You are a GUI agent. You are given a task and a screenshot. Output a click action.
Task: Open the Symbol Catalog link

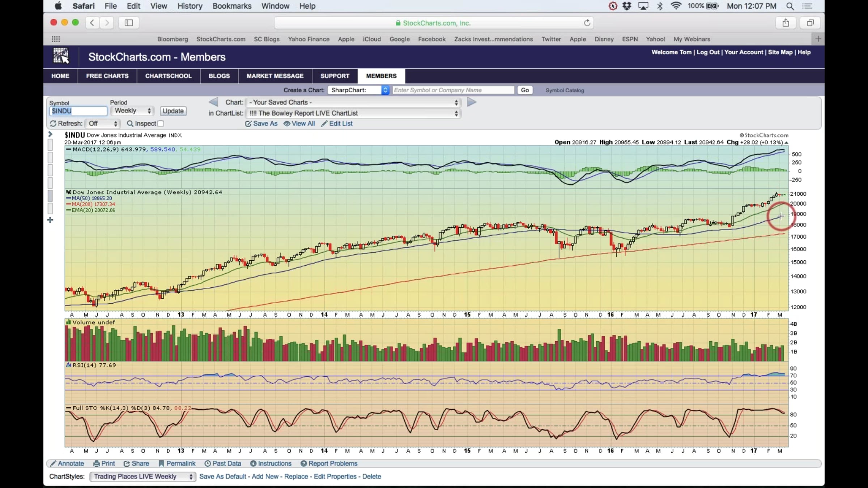[565, 90]
